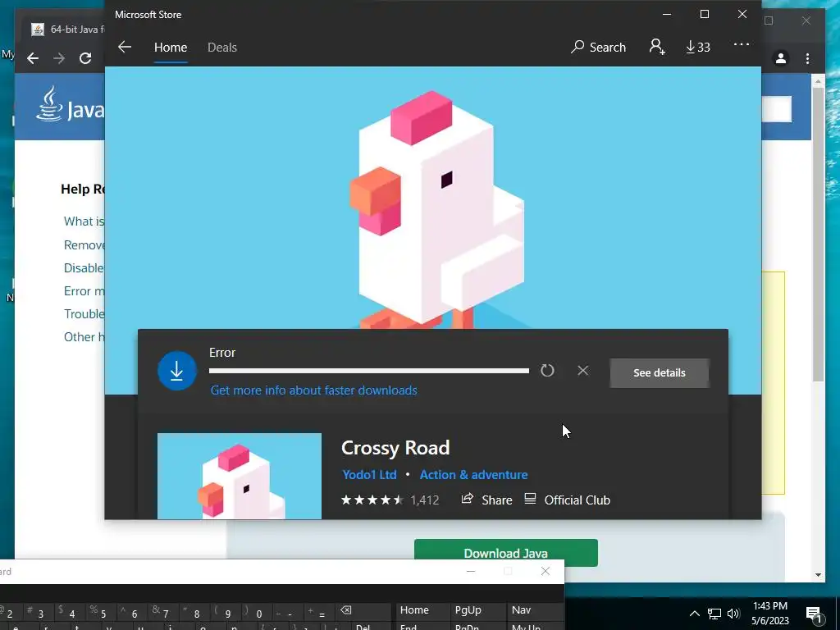
Task: Click the scroll-down arrow of browser page
Action: click(818, 575)
